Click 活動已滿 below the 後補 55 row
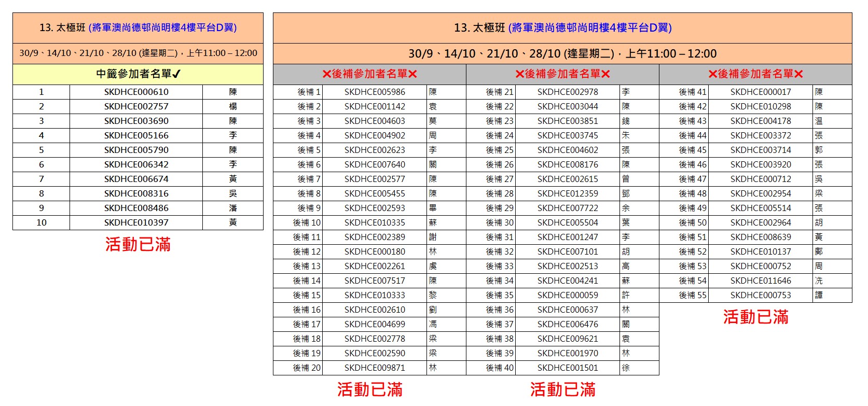This screenshot has width=868, height=406. [x=755, y=317]
